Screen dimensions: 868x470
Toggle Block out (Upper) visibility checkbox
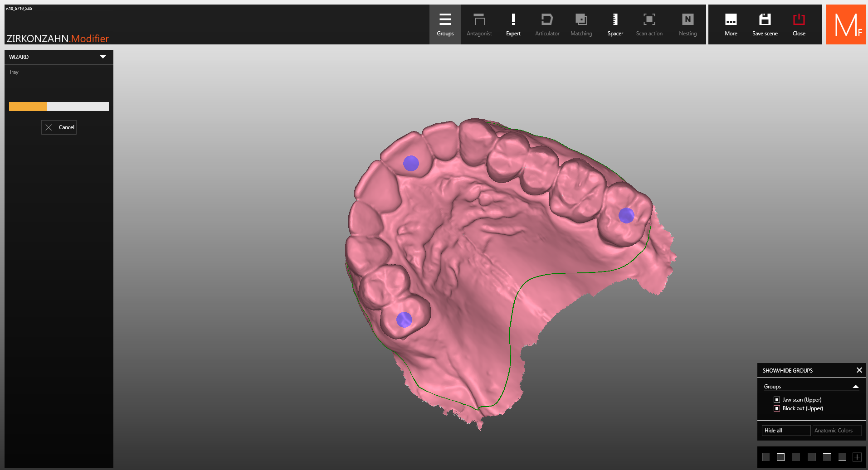click(777, 408)
